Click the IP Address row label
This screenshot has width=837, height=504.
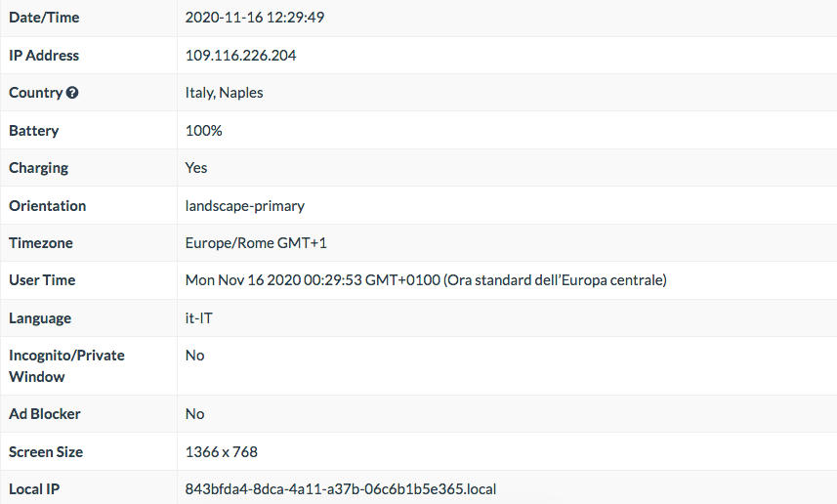click(x=44, y=56)
